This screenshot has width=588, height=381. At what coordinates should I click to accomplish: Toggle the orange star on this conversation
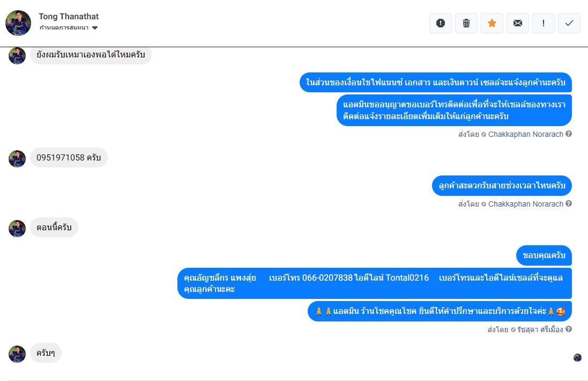coord(492,23)
